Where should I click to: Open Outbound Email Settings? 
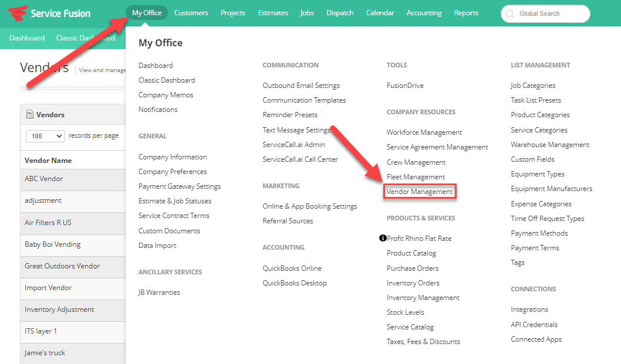coord(301,86)
